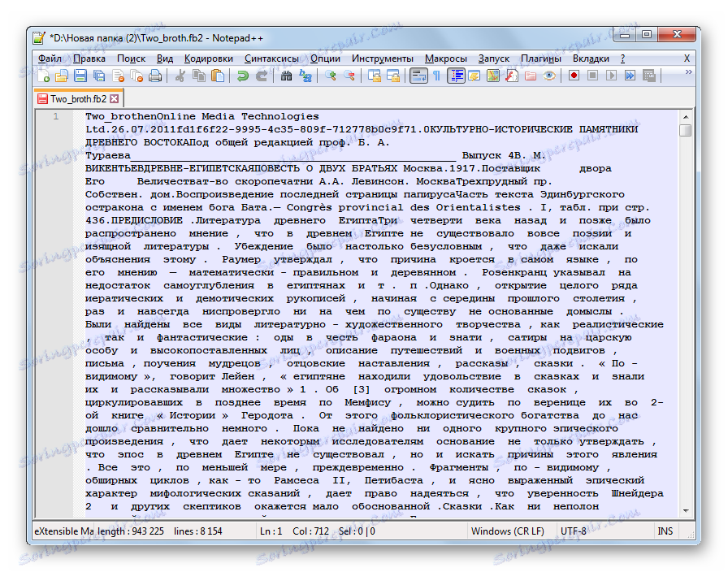Open the Function List icon
The width and height of the screenshot is (728, 572).
point(512,76)
